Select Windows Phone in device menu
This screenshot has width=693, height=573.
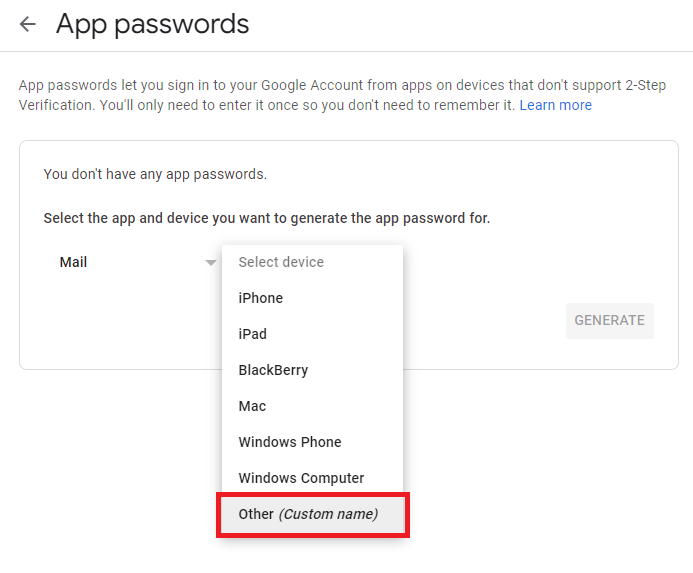[x=290, y=442]
